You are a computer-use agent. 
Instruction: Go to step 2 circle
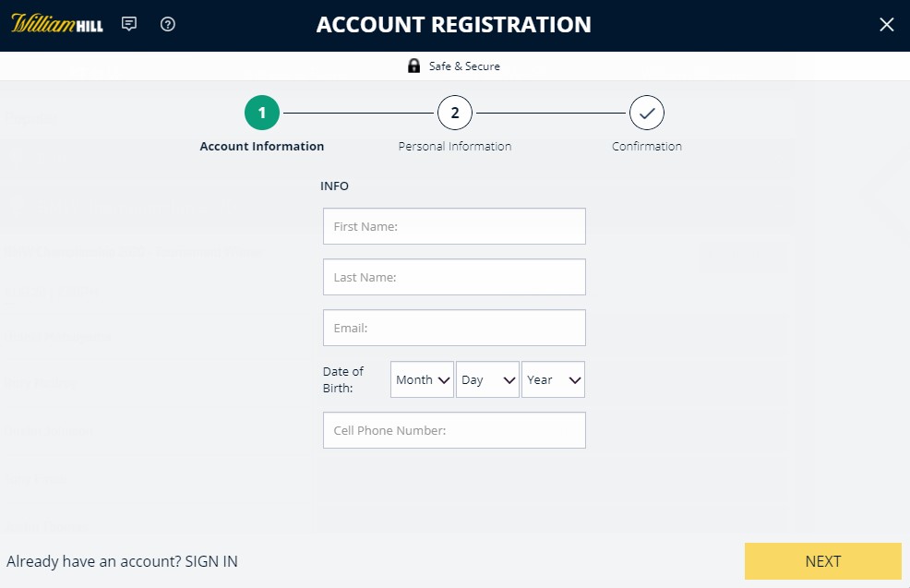pos(454,113)
